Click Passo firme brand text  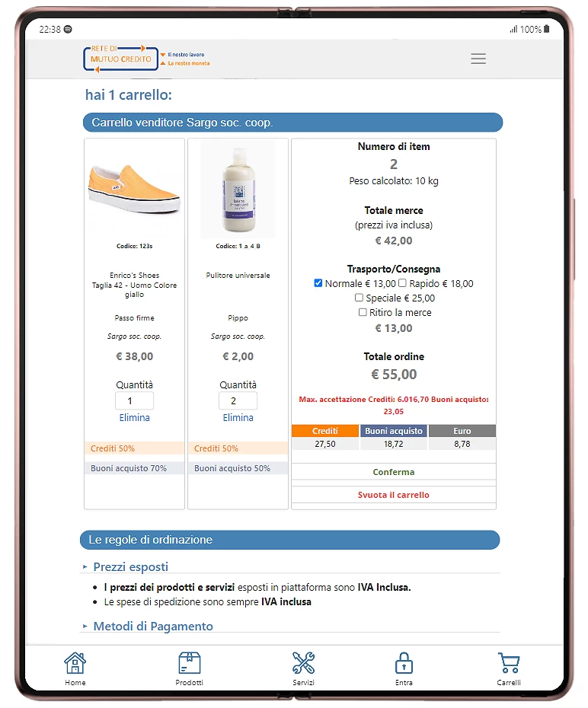click(x=135, y=318)
